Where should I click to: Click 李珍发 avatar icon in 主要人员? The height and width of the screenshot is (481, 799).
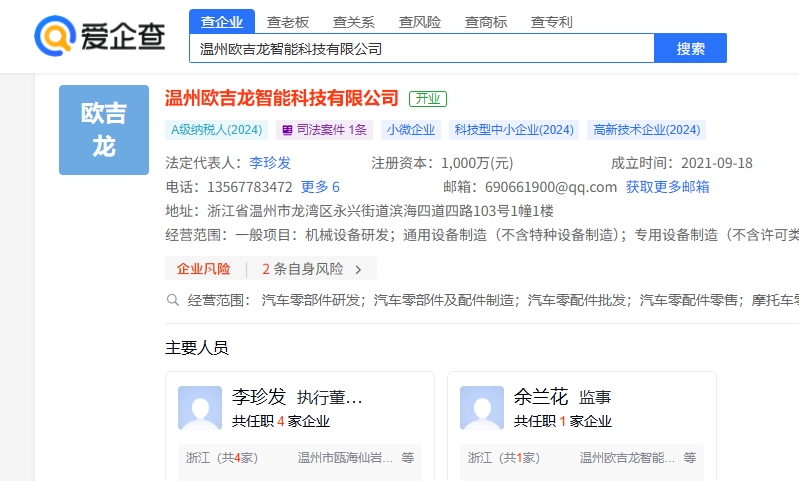200,408
